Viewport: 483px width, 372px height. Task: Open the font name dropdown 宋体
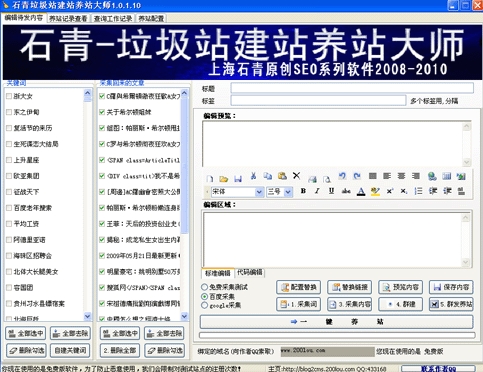point(259,192)
